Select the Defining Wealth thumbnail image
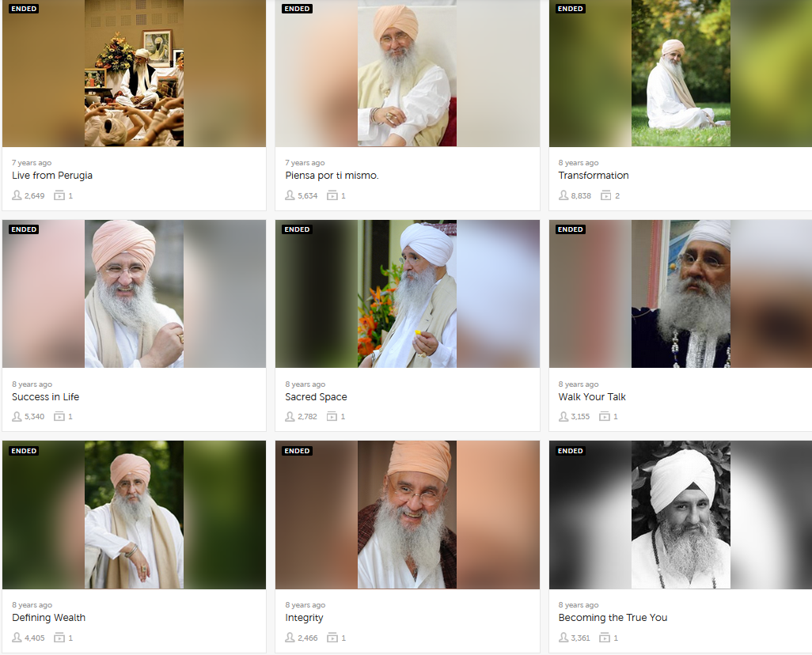812x655 pixels. pos(134,515)
